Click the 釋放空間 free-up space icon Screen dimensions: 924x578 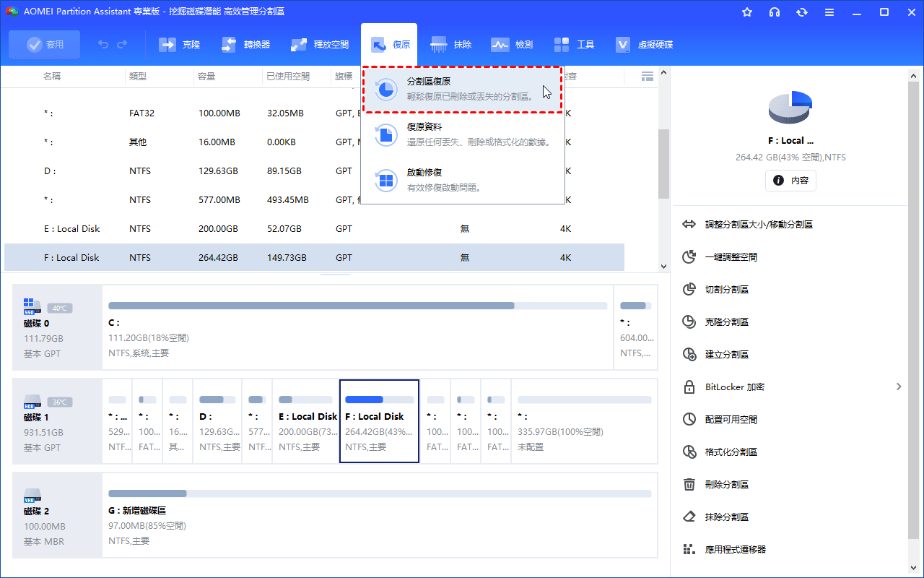click(x=299, y=45)
